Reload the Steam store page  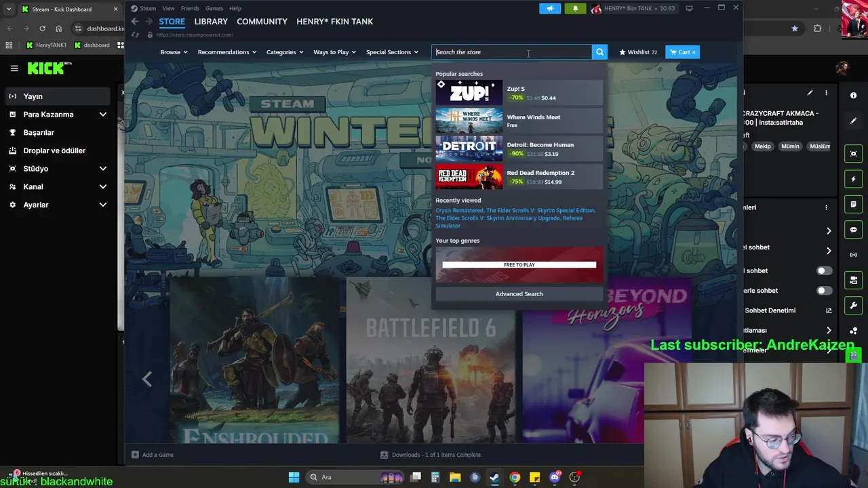click(135, 35)
